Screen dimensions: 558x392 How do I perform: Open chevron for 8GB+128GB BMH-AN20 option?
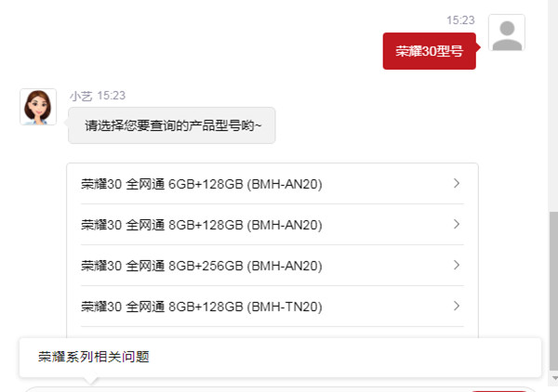457,224
